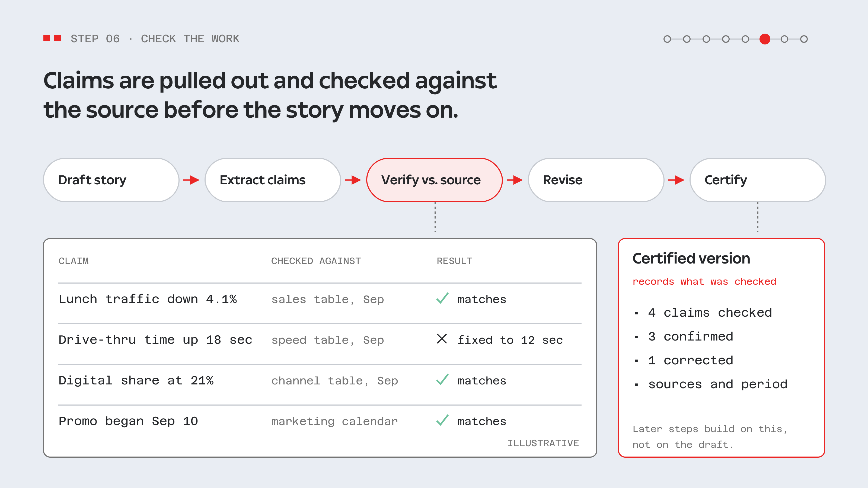Viewport: 868px width, 488px height.
Task: Click the Certified version heading
Action: point(691,259)
